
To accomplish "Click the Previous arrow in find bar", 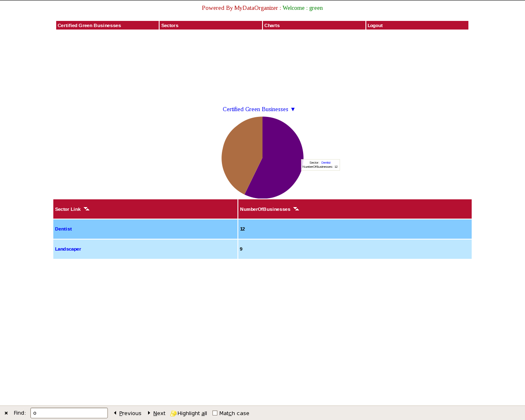I will (x=115, y=413).
